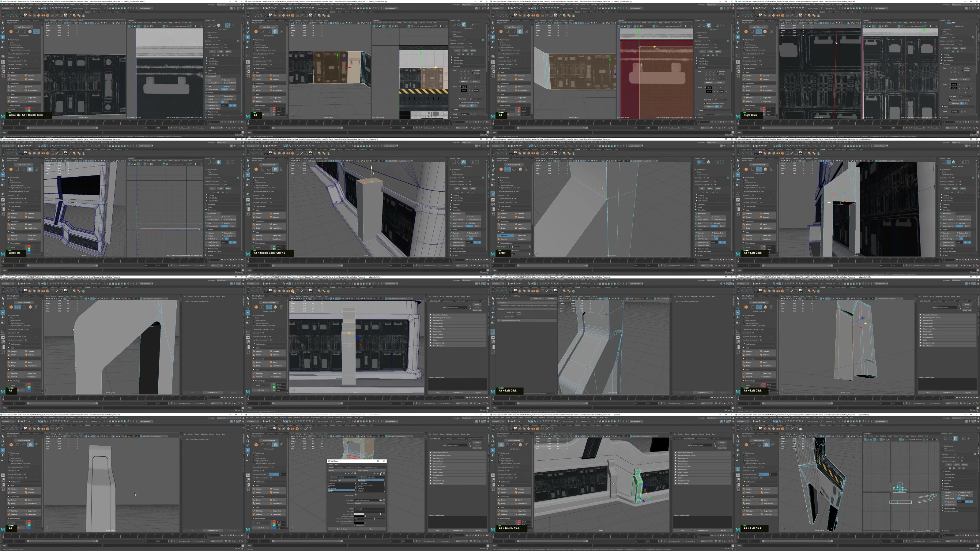Toggle Highlight Backfaces in 'Enter' keystroke frame

pos(499,185)
